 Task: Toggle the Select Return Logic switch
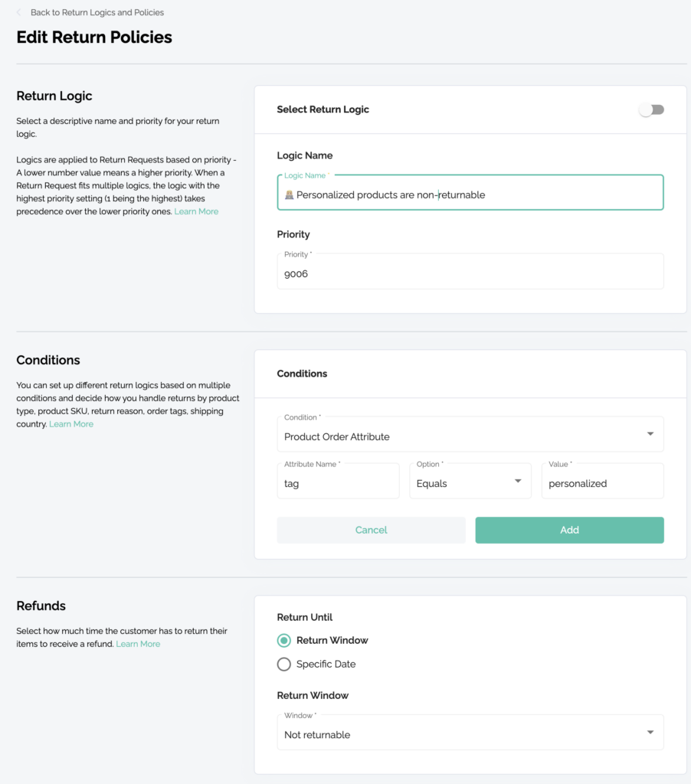(x=652, y=109)
